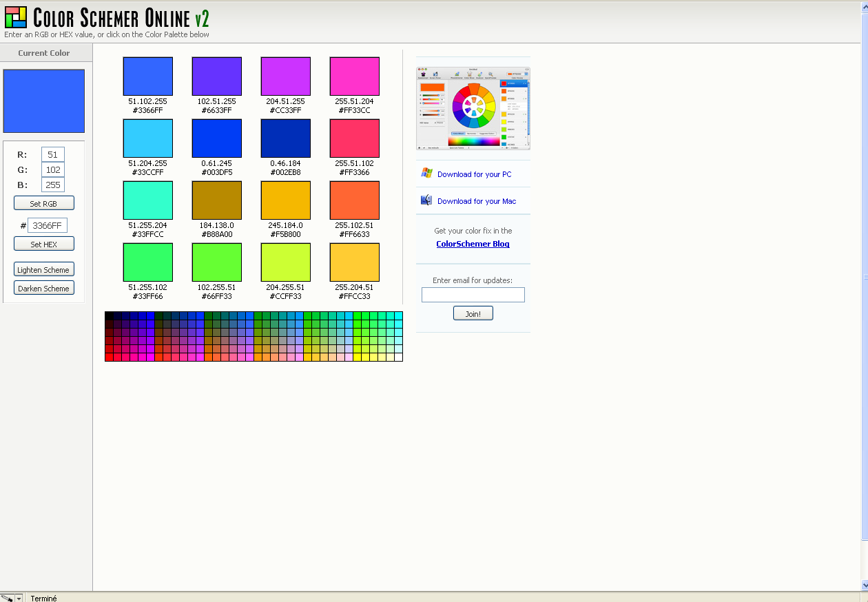Select the #CCFF33 yellow-green swatch
868x602 pixels.
286,262
